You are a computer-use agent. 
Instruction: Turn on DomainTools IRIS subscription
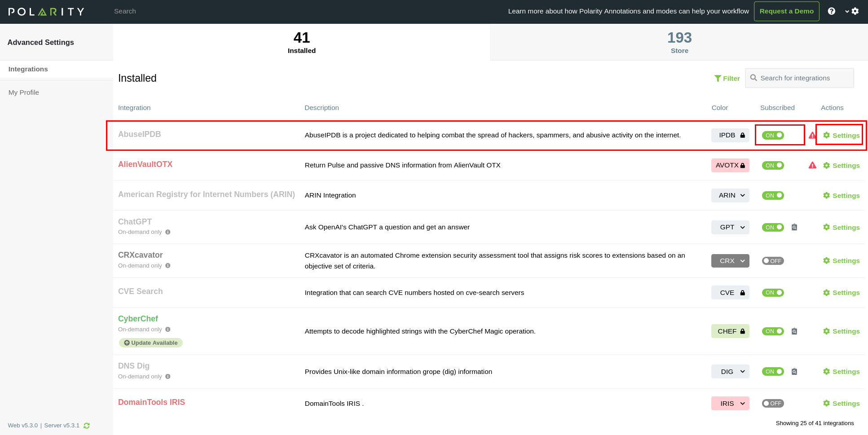click(x=773, y=404)
